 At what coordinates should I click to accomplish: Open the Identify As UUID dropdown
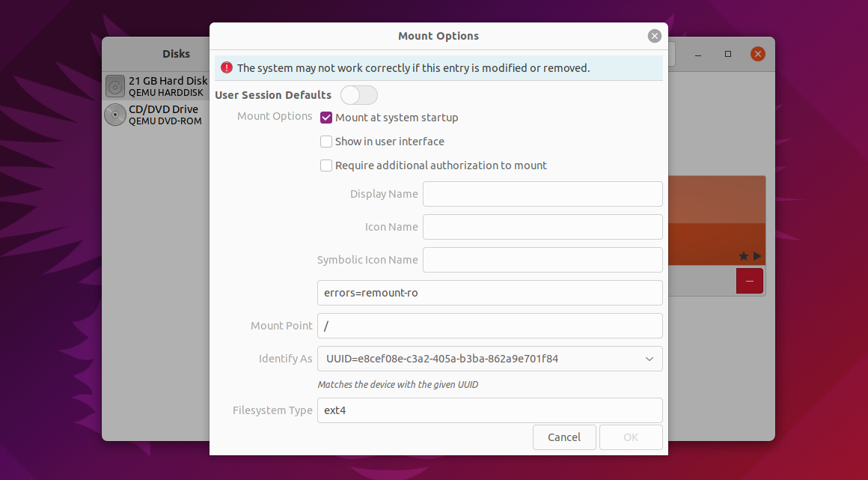coord(490,359)
